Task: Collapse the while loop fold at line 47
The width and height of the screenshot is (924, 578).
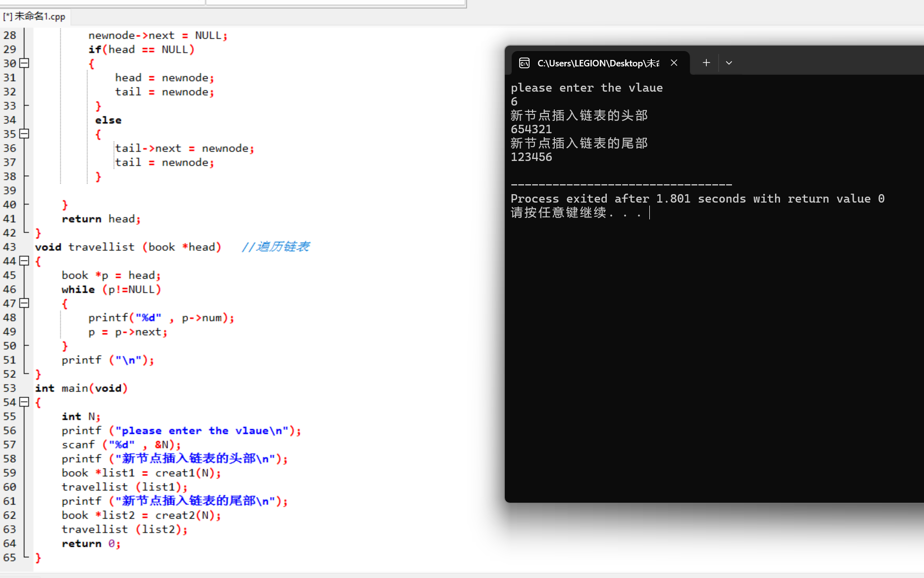Action: coord(24,303)
